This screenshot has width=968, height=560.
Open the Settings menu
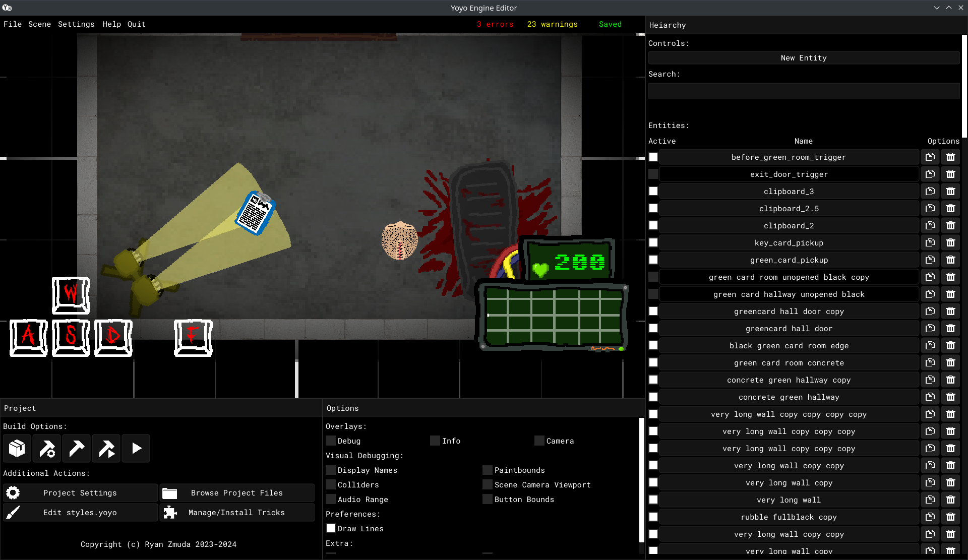pyautogui.click(x=76, y=24)
